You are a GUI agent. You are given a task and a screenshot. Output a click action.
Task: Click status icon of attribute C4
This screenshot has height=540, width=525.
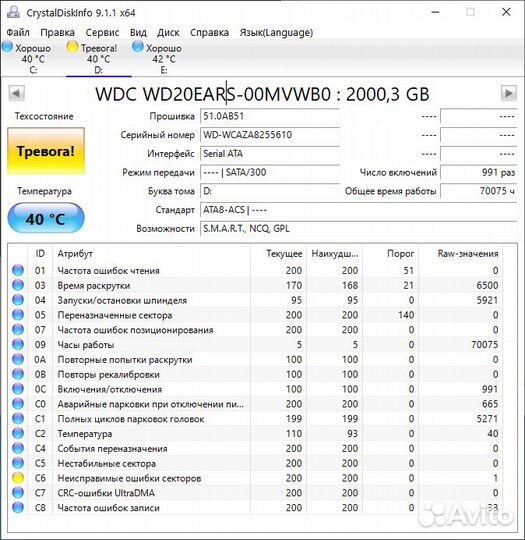[x=18, y=448]
